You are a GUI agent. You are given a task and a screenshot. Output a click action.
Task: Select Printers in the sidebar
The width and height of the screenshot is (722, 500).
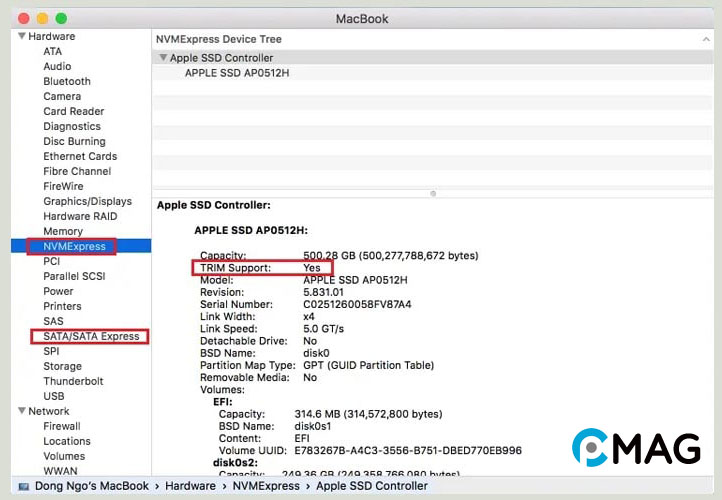tap(62, 306)
